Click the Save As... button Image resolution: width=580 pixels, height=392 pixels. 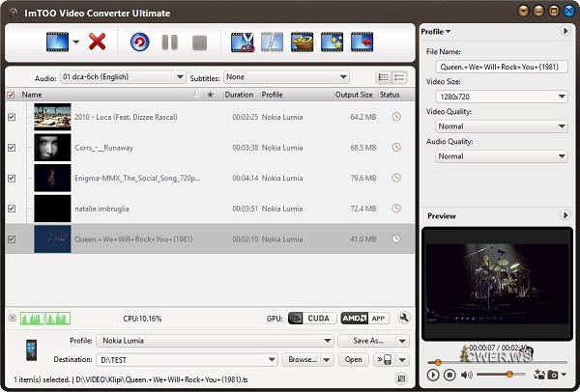click(373, 341)
